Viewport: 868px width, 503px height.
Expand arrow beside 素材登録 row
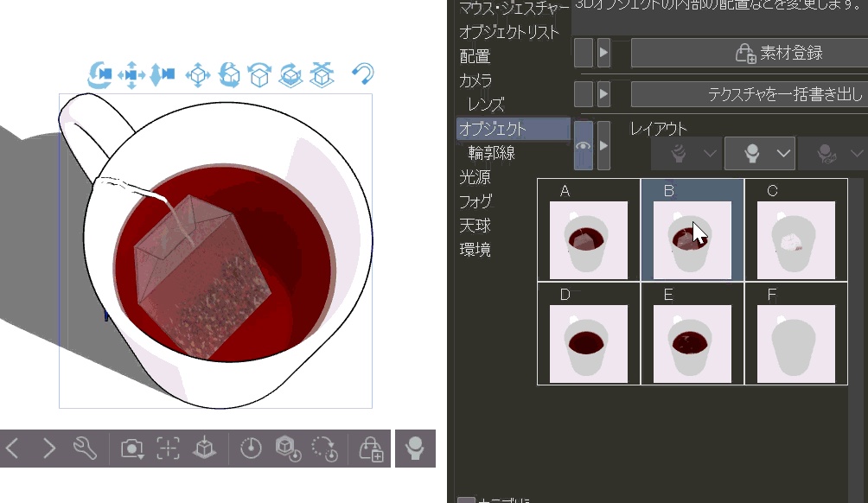point(603,53)
